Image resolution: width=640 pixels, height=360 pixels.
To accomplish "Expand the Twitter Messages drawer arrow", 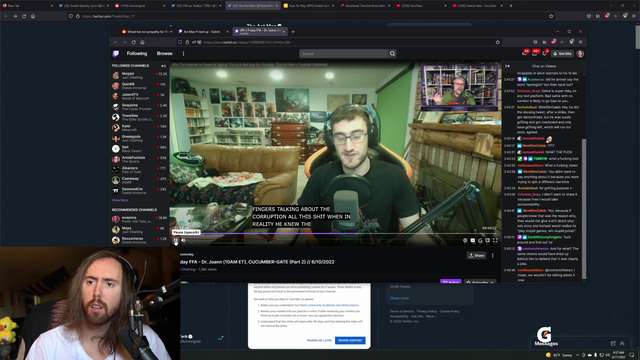I will tap(622, 344).
